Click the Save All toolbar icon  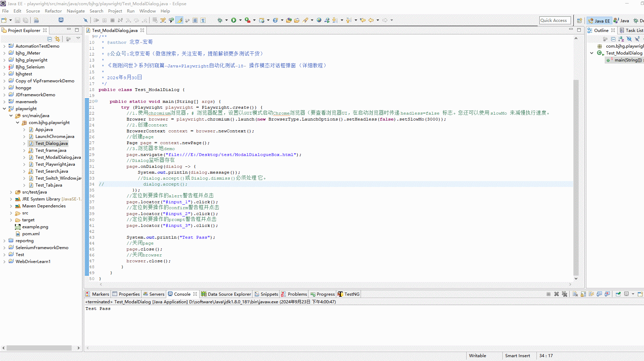coord(25,20)
